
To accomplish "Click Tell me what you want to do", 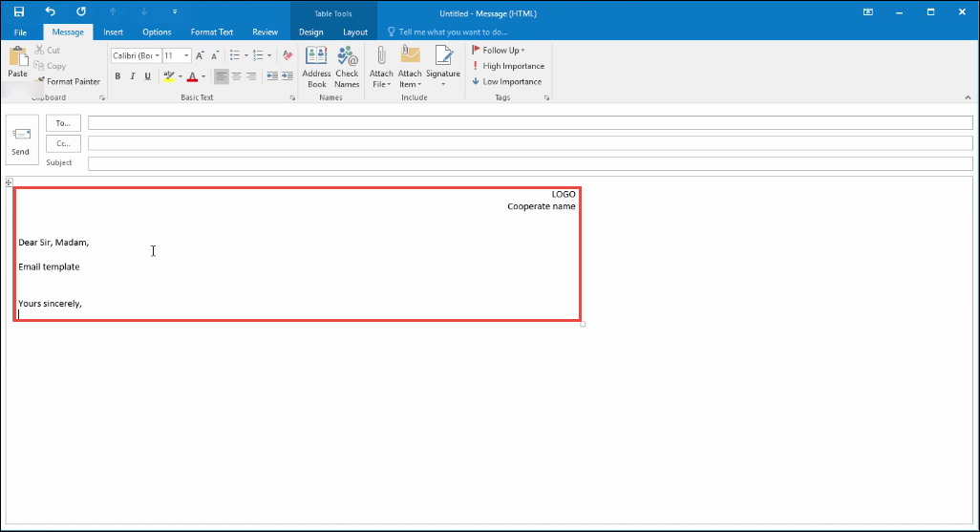I will pyautogui.click(x=448, y=32).
